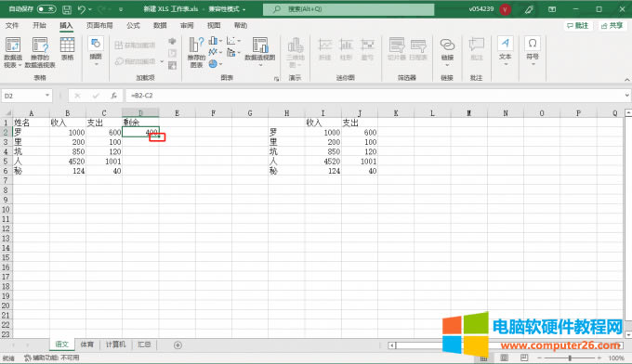
Task: Open Recommended PivotTables
Action: [x=40, y=52]
